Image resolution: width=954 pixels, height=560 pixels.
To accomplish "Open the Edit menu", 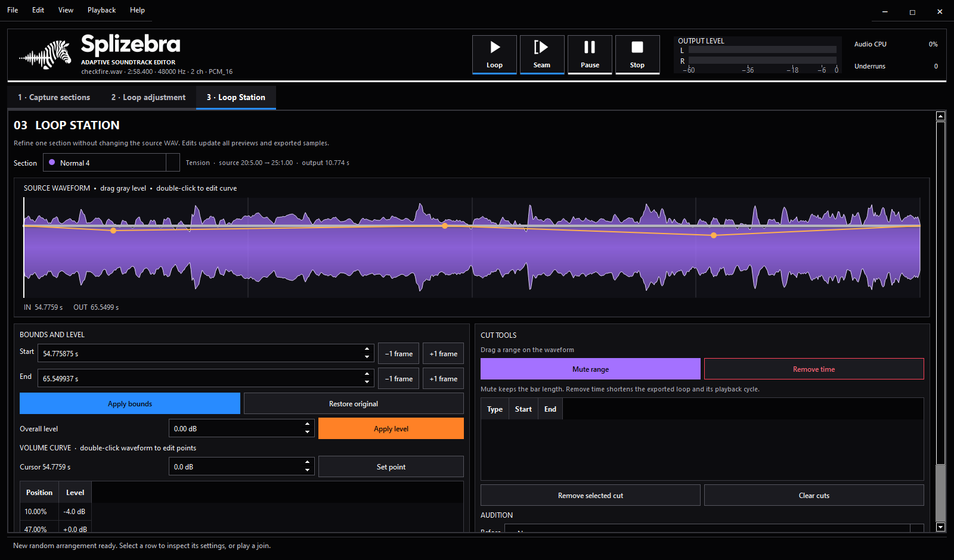I will pos(38,10).
